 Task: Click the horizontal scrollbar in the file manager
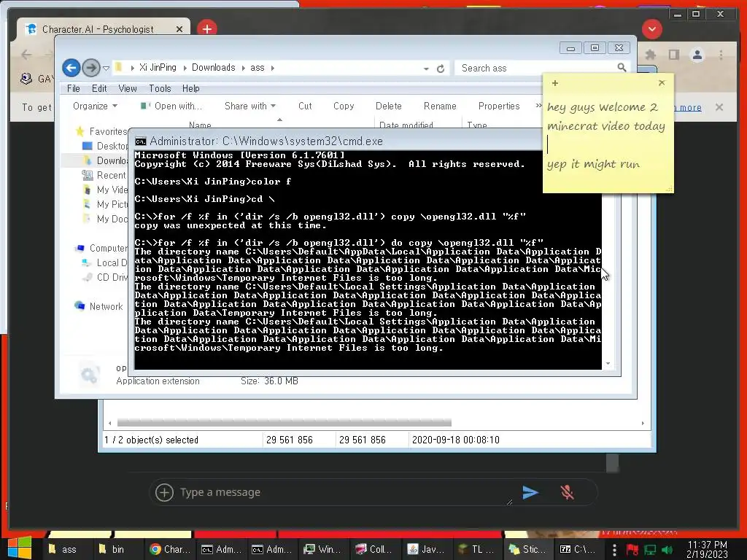click(284, 423)
